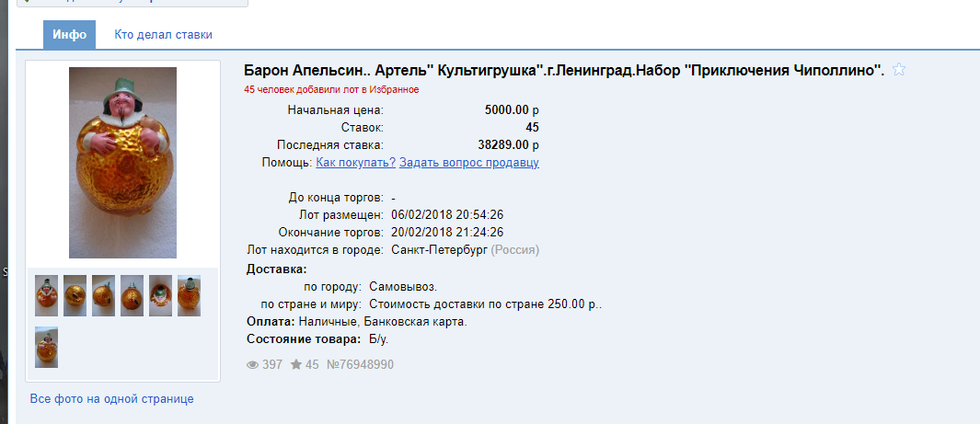Click delivery cost text 250.00 р
Screen dimensions: 980x424
(x=486, y=304)
